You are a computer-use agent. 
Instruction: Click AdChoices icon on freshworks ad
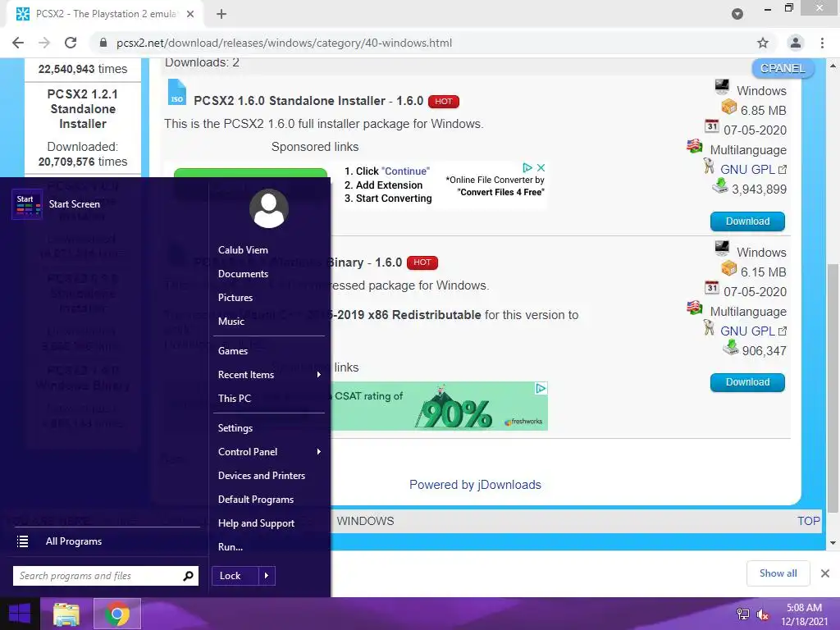(x=541, y=388)
